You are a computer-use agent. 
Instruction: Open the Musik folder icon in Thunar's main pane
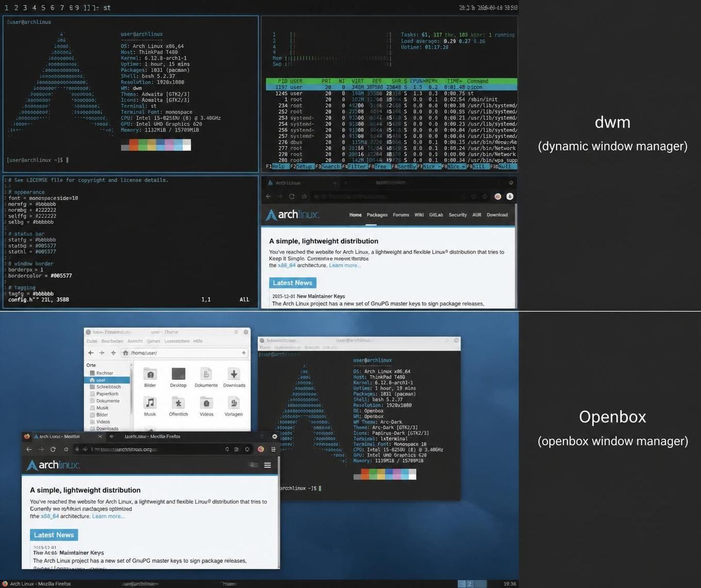tap(150, 403)
